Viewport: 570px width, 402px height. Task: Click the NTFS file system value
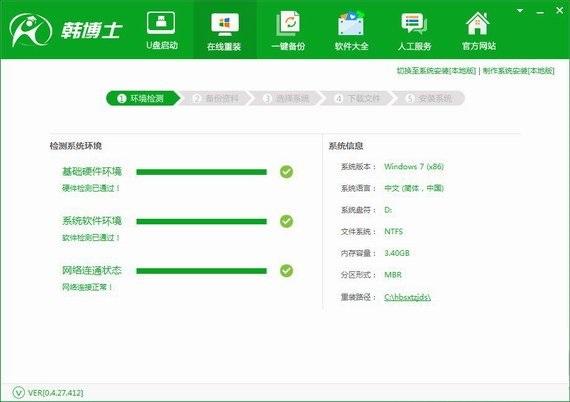(x=393, y=232)
